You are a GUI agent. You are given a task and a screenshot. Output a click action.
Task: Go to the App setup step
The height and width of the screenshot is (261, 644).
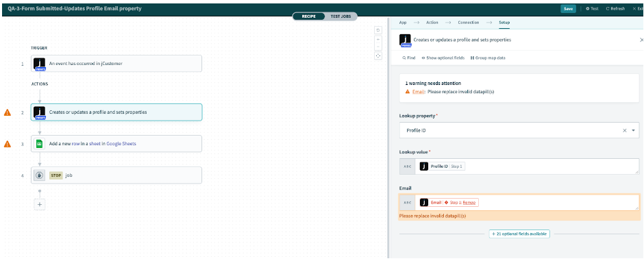(x=403, y=23)
